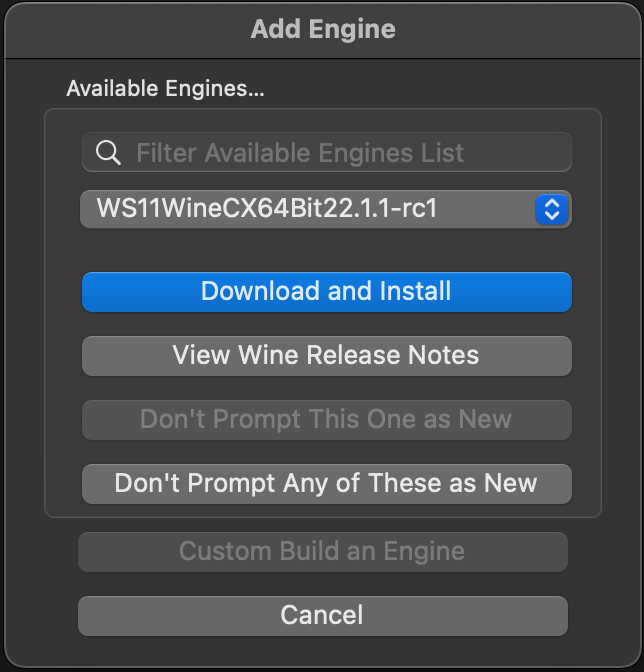This screenshot has height=672, width=644.
Task: Click the blue up-down chevron icon
Action: [x=552, y=209]
